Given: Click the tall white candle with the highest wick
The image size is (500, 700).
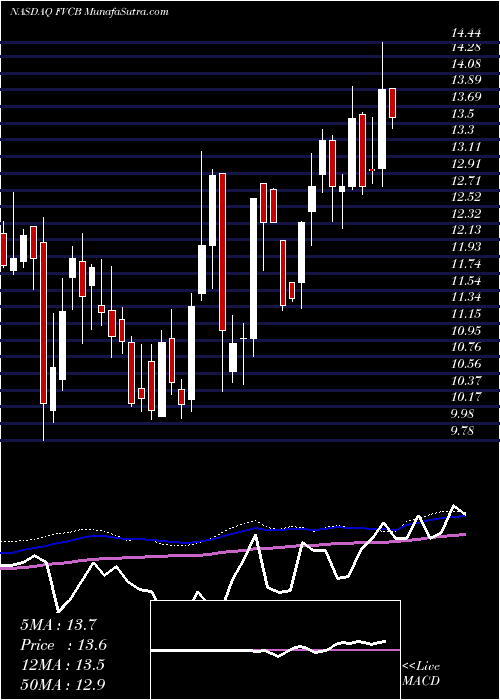Looking at the screenshot, I should [382, 129].
